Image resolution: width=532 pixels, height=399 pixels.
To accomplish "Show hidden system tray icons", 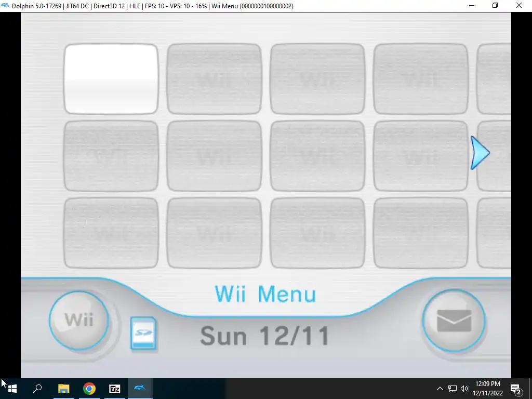I will [x=440, y=389].
